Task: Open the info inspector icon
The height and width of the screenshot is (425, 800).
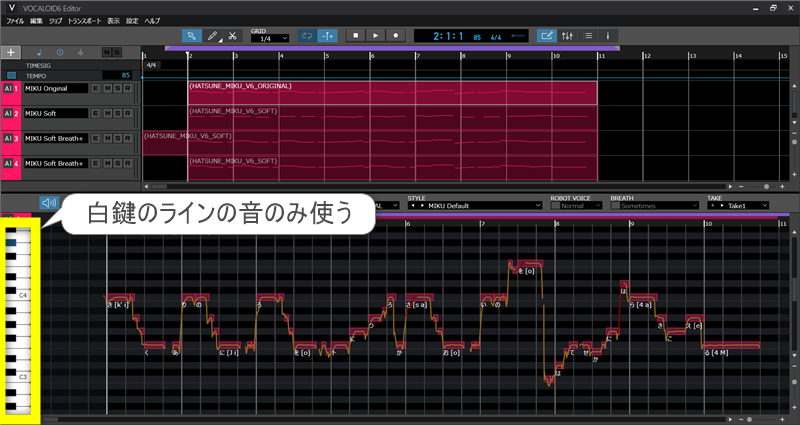Action: point(608,36)
